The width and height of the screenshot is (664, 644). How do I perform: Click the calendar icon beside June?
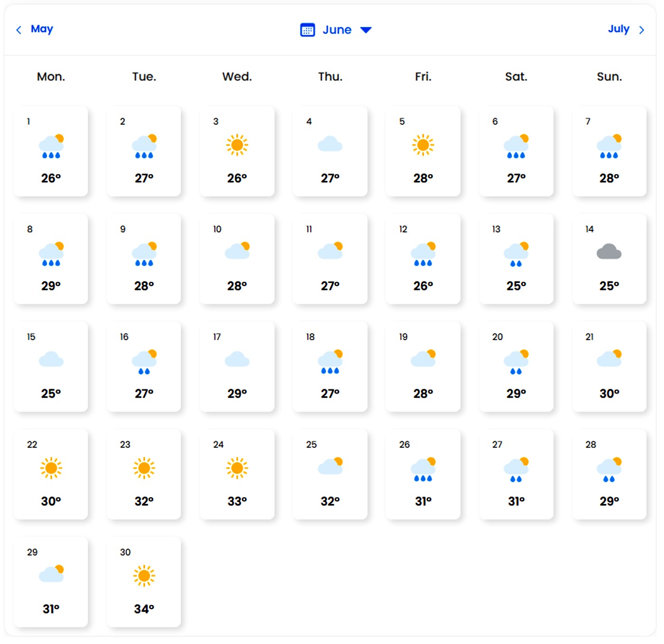308,29
